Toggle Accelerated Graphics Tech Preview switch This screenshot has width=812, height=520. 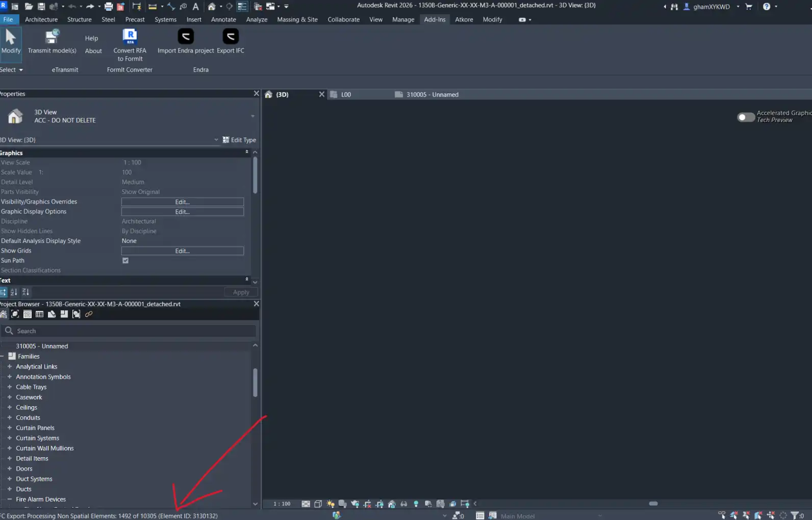point(746,117)
